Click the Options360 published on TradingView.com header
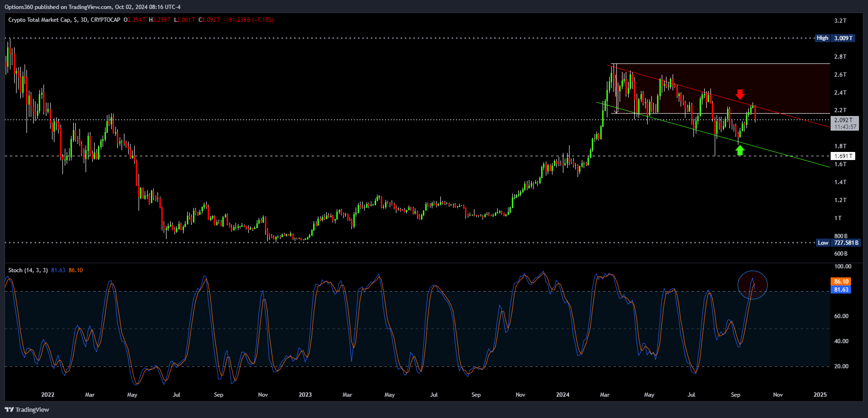Screen dimensions: 868x418 pos(93,7)
